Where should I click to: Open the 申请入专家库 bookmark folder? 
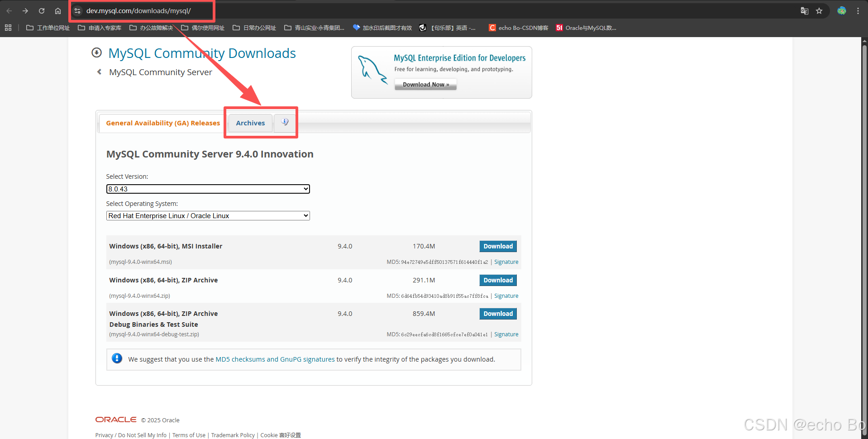tap(100, 28)
